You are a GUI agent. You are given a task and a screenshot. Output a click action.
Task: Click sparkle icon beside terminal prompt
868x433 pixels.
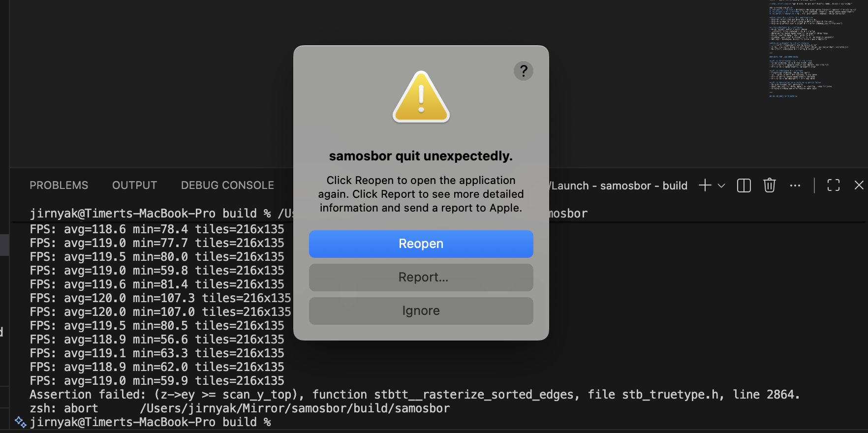coord(20,422)
